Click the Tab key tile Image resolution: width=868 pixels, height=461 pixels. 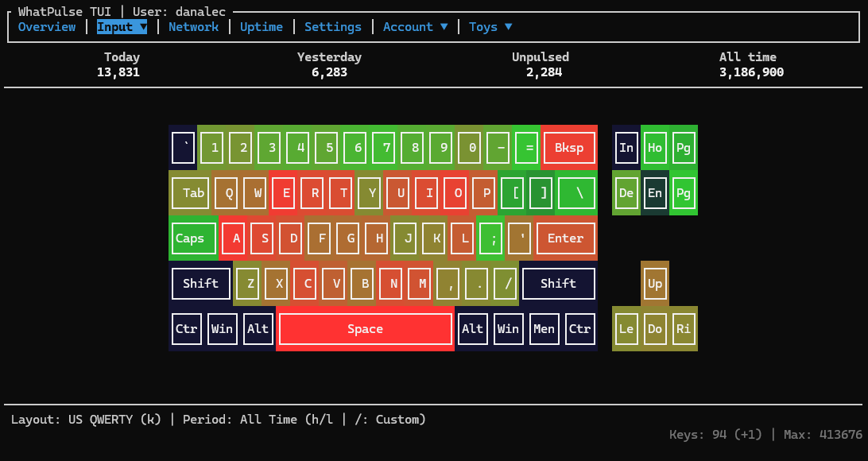(193, 193)
